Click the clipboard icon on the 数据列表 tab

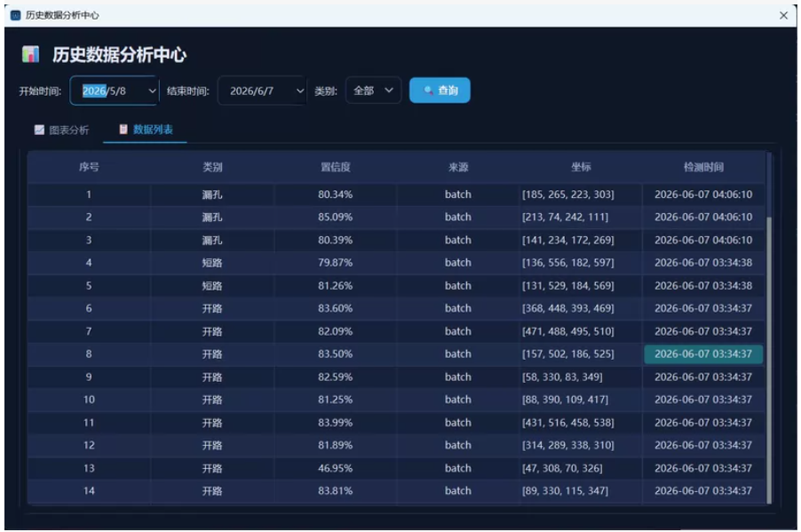point(123,130)
